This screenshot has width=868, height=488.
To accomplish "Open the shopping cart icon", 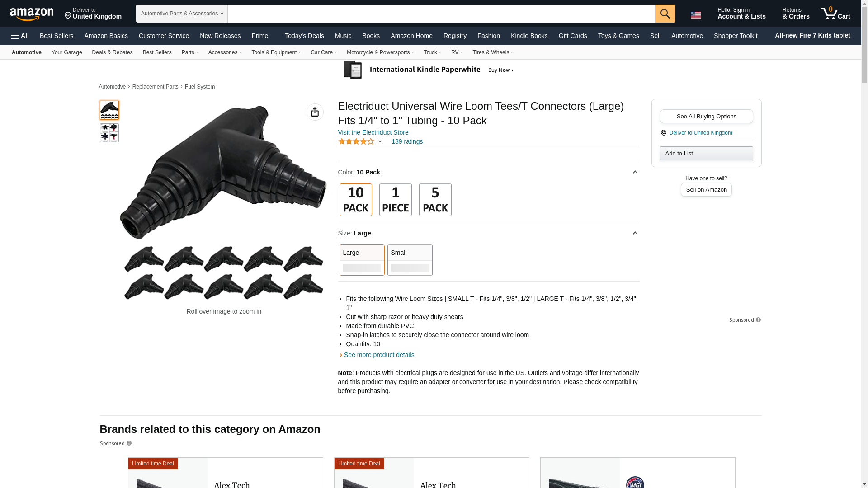I will (x=835, y=14).
